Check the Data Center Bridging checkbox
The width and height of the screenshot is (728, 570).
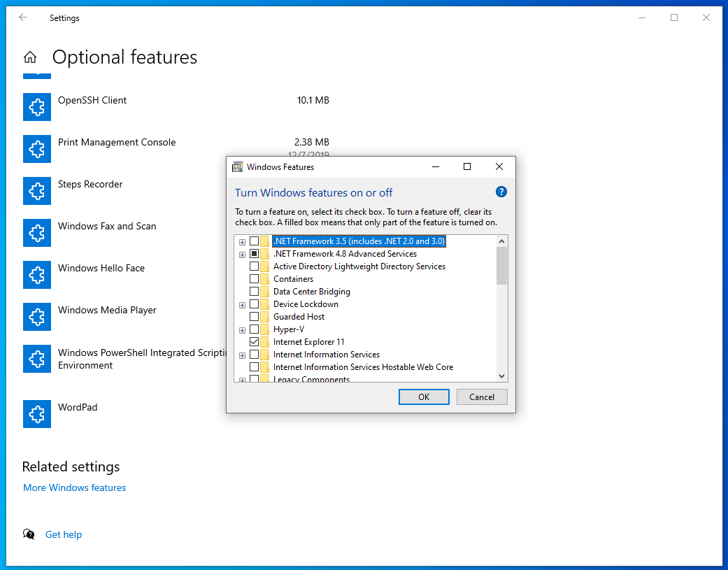click(254, 291)
